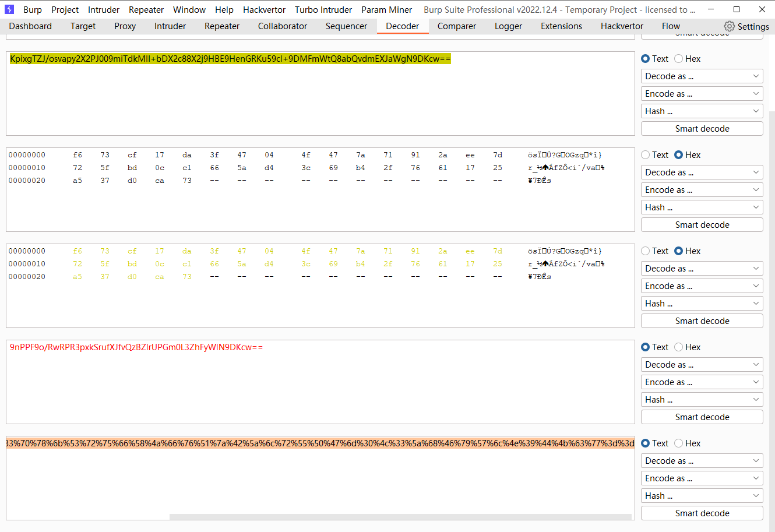Open Encode as dropdown for KpixgTZJ box
Image resolution: width=775 pixels, height=532 pixels.
click(x=702, y=94)
